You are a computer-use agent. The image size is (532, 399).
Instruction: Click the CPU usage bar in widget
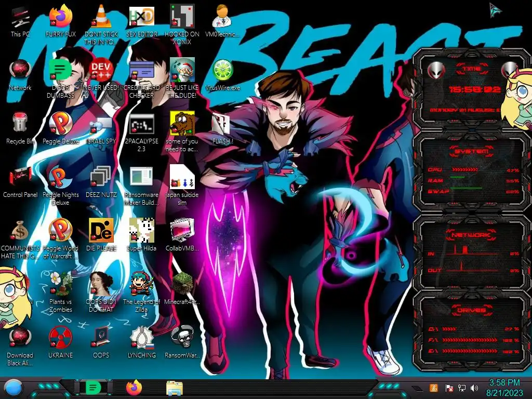[465, 169]
